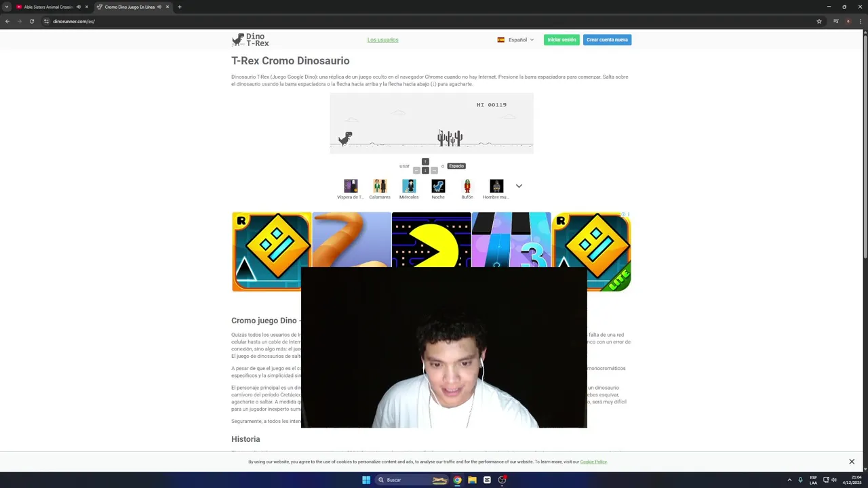Close the Cromo Dino Juego tab

click(167, 7)
